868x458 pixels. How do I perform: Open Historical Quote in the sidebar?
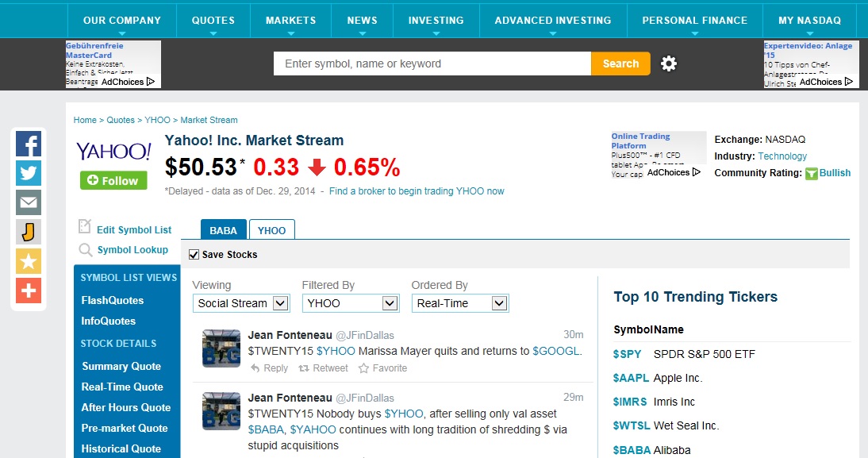click(x=121, y=448)
